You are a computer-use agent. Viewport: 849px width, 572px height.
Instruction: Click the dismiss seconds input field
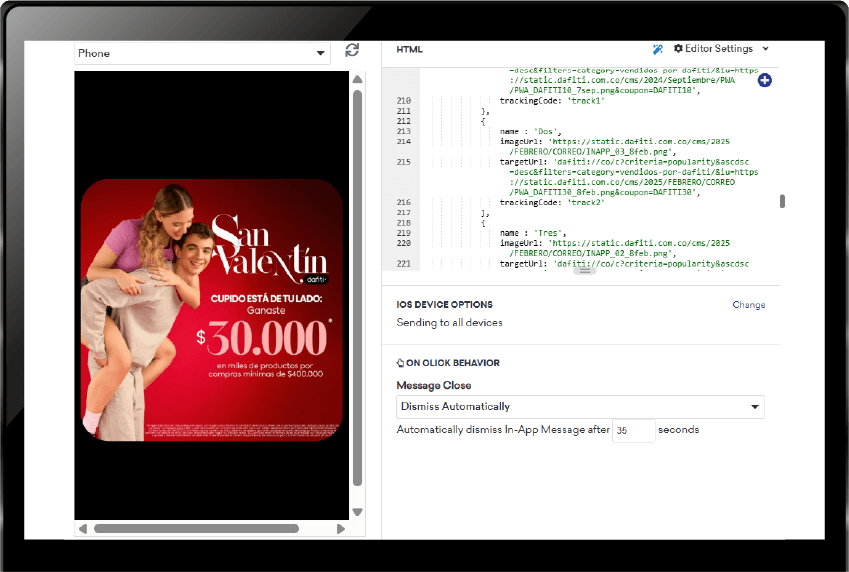(x=634, y=430)
